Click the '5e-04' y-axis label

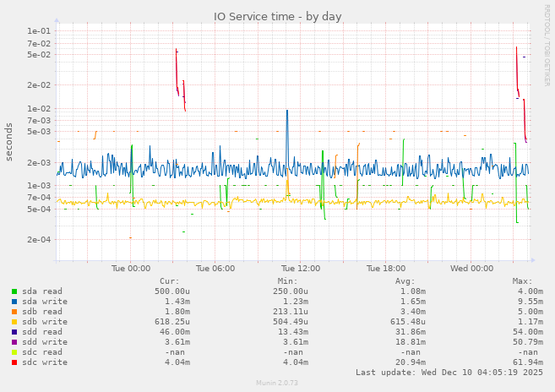[x=39, y=209]
